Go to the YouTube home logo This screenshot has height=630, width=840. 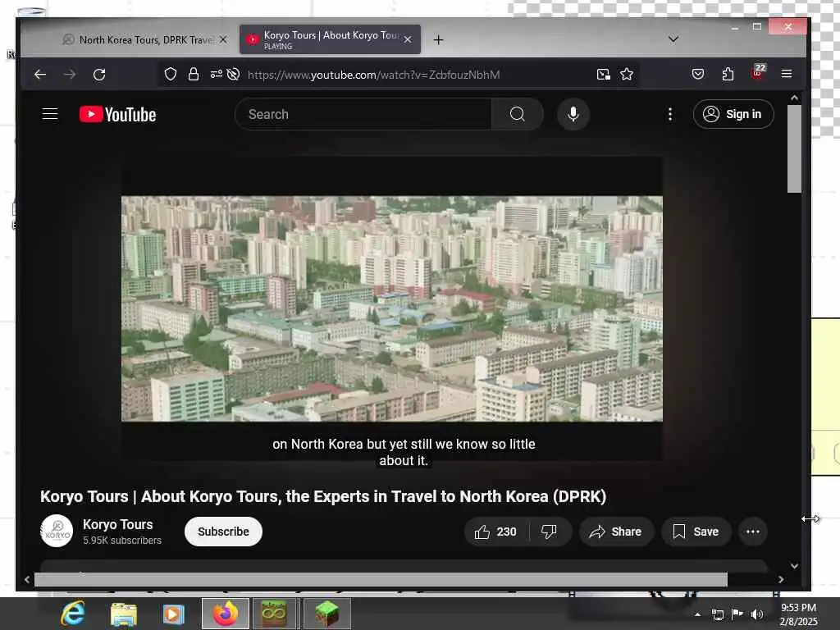[x=118, y=115]
